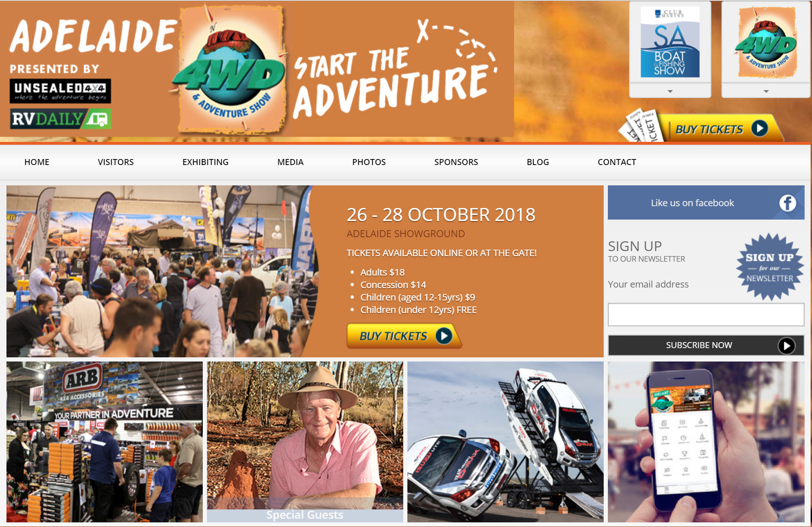Click the RV Daily sponsor logo
This screenshot has width=812, height=527.
coord(61,119)
